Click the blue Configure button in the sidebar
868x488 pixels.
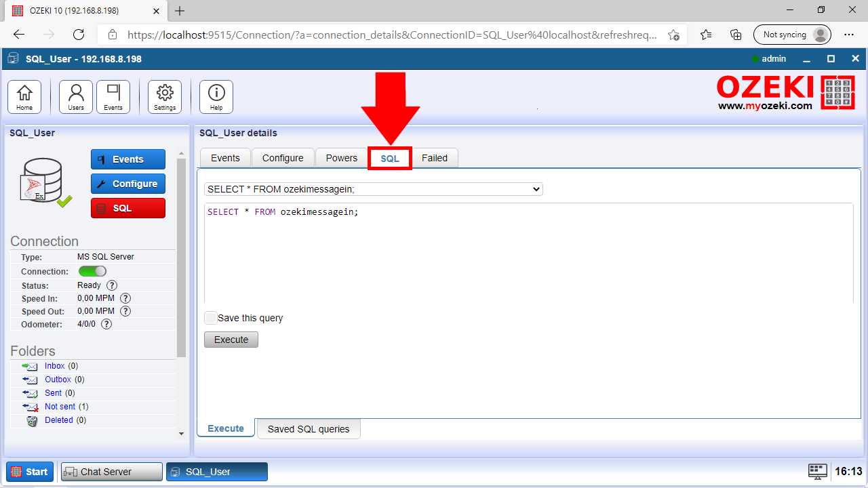pos(127,184)
